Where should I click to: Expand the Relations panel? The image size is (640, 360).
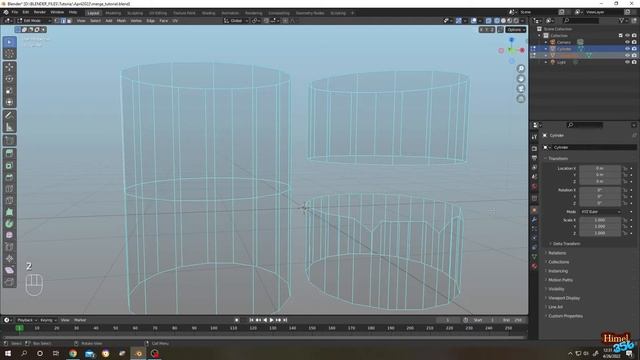[557, 253]
